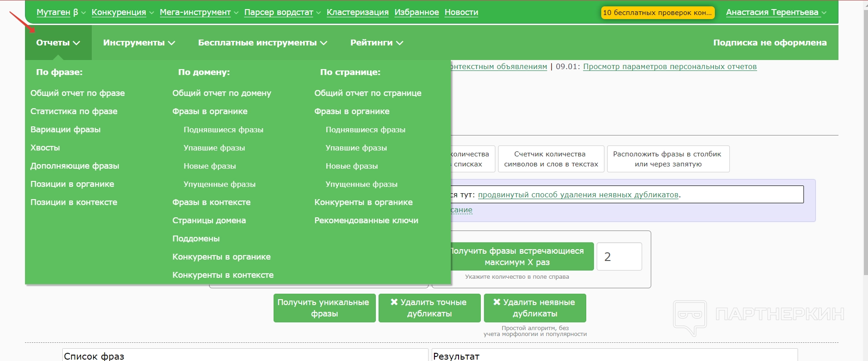This screenshot has height=361, width=868.
Task: Open Просмотр параметров персональных отчетов link
Action: tap(670, 67)
